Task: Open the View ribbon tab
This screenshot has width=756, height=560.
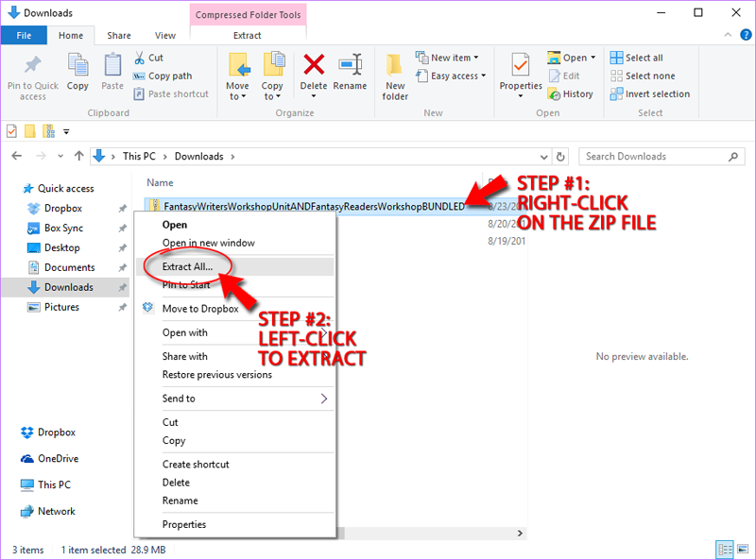Action: coord(165,36)
